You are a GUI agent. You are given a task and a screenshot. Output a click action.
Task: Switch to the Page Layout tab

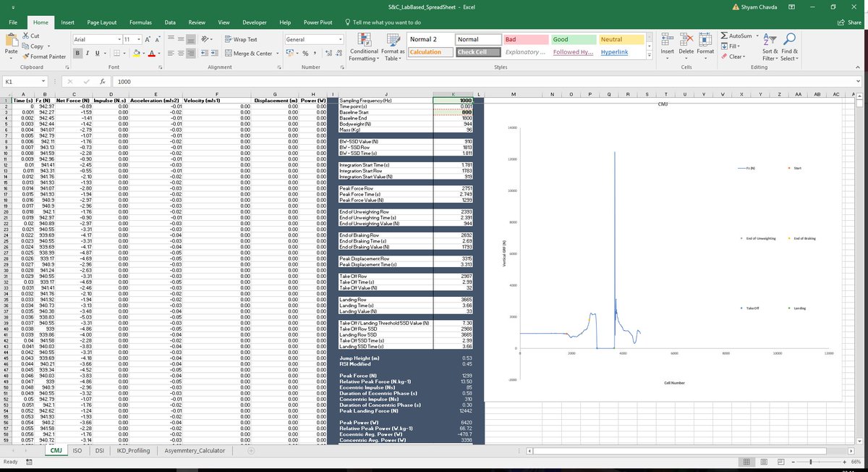(101, 22)
